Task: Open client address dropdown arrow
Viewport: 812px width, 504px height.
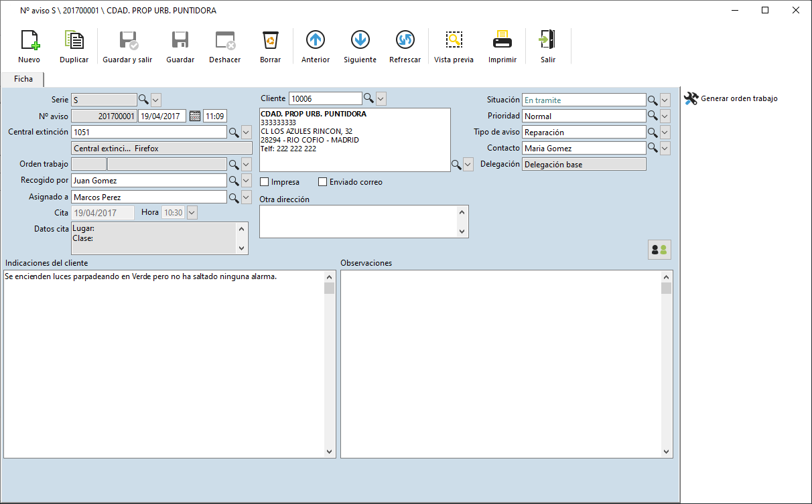Action: 468,164
